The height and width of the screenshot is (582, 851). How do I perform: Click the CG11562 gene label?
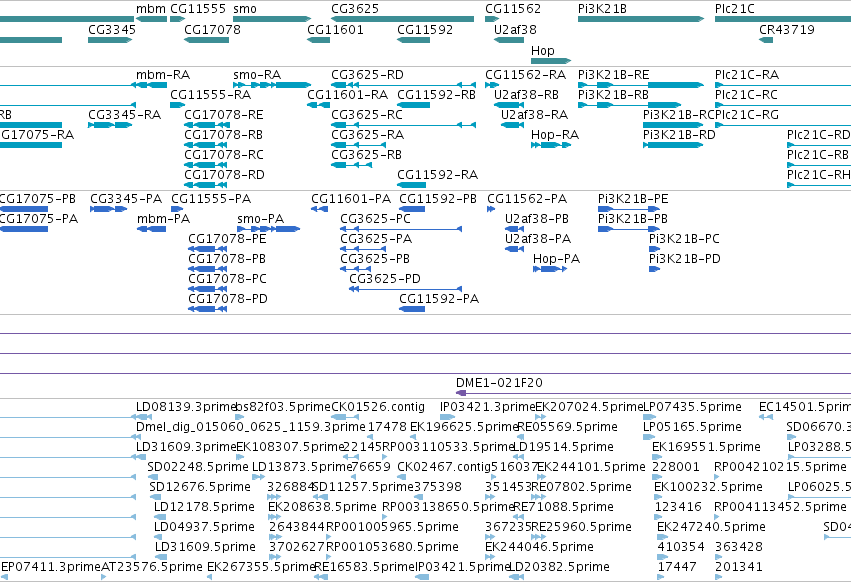tap(513, 9)
